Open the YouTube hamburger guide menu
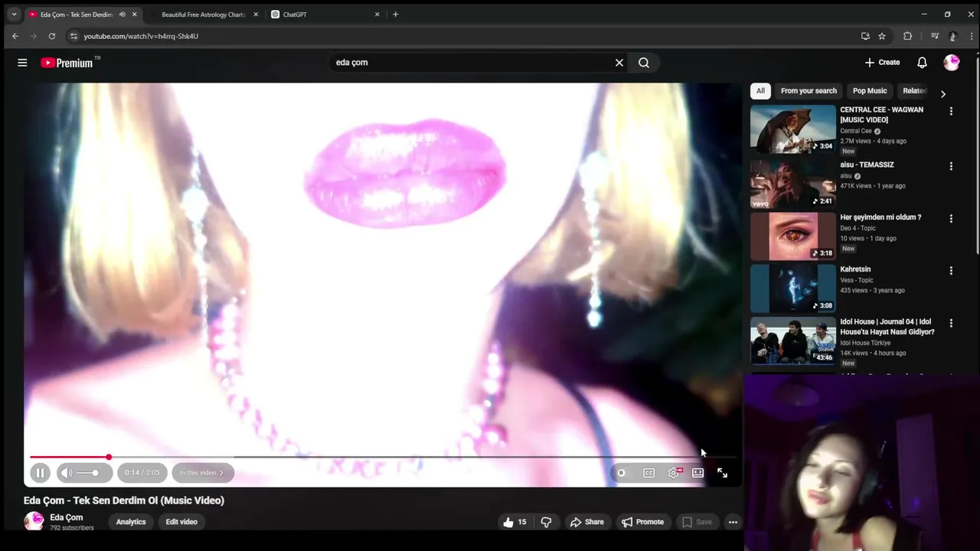Viewport: 980px width, 551px height. 22,63
